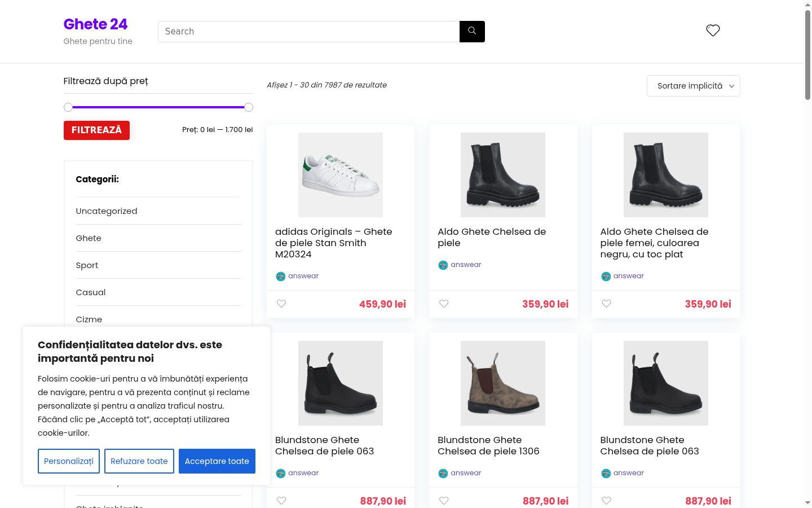
Task: Click the page scrollbar down arrow
Action: pyautogui.click(x=807, y=502)
